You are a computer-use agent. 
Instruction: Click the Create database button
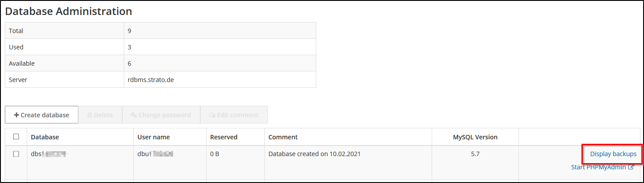[x=41, y=115]
